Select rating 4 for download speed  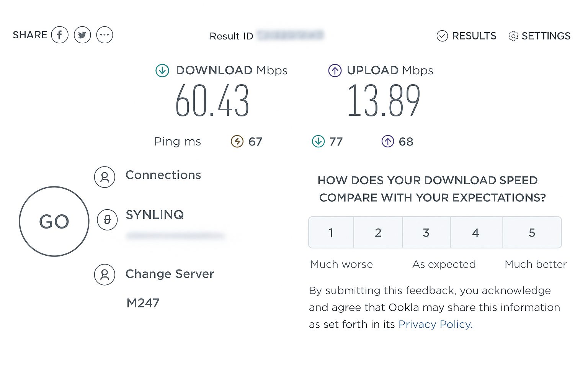476,232
